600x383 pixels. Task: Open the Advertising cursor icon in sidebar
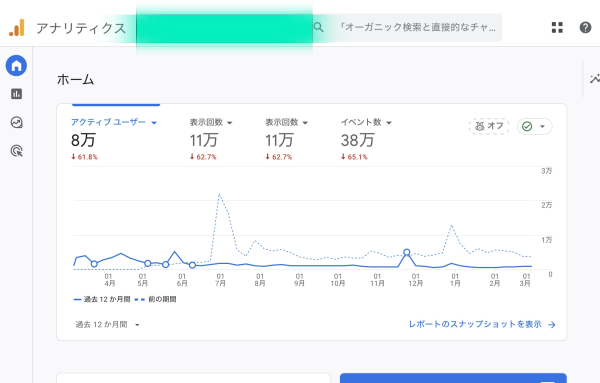(16, 151)
